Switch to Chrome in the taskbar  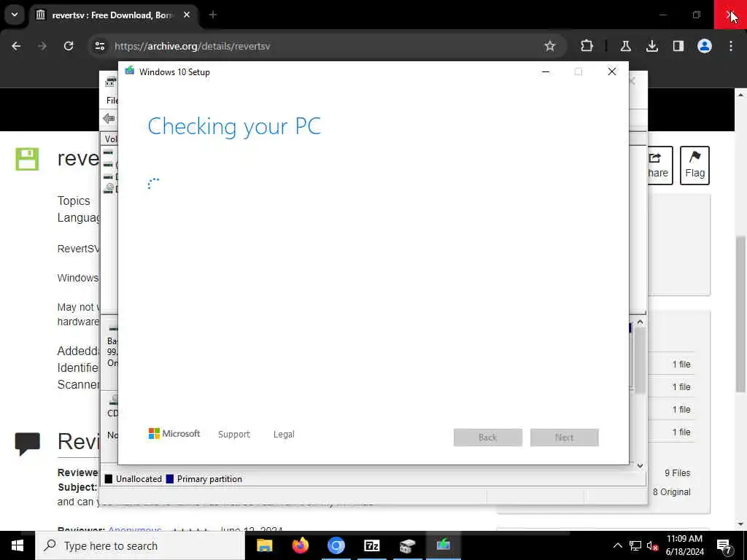[336, 545]
